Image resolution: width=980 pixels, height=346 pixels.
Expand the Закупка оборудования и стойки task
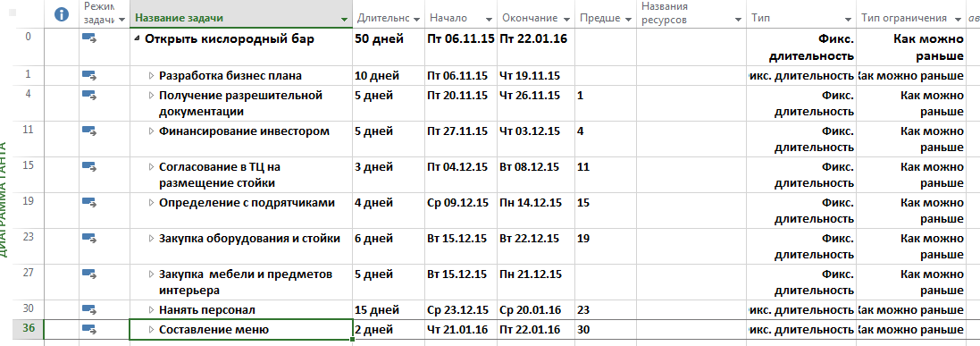(151, 239)
